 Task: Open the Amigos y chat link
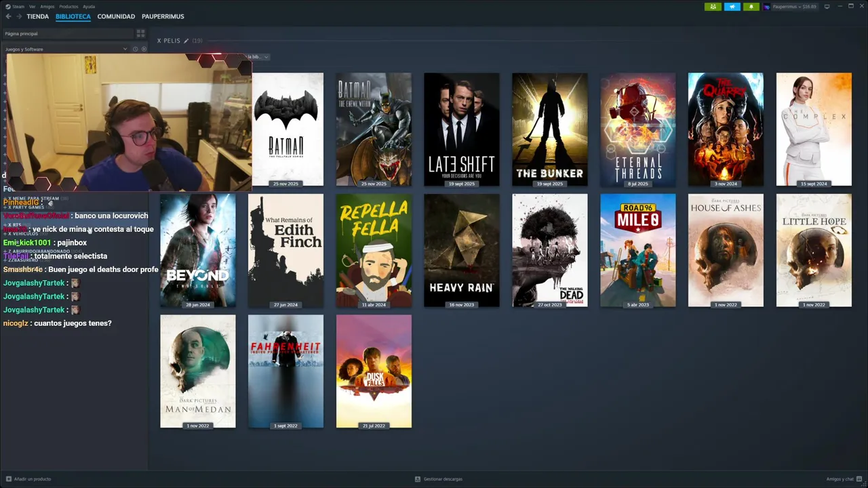pyautogui.click(x=840, y=479)
